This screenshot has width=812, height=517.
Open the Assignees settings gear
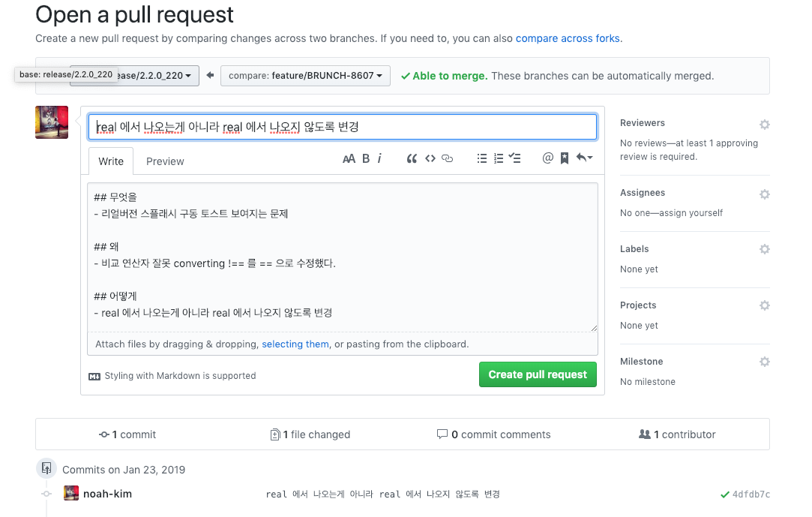pyautogui.click(x=764, y=193)
